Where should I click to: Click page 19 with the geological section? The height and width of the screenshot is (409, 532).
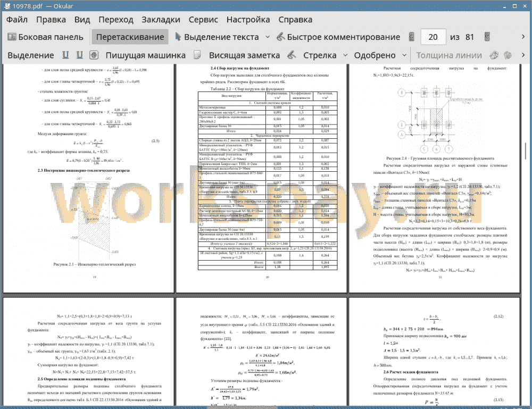coord(88,178)
